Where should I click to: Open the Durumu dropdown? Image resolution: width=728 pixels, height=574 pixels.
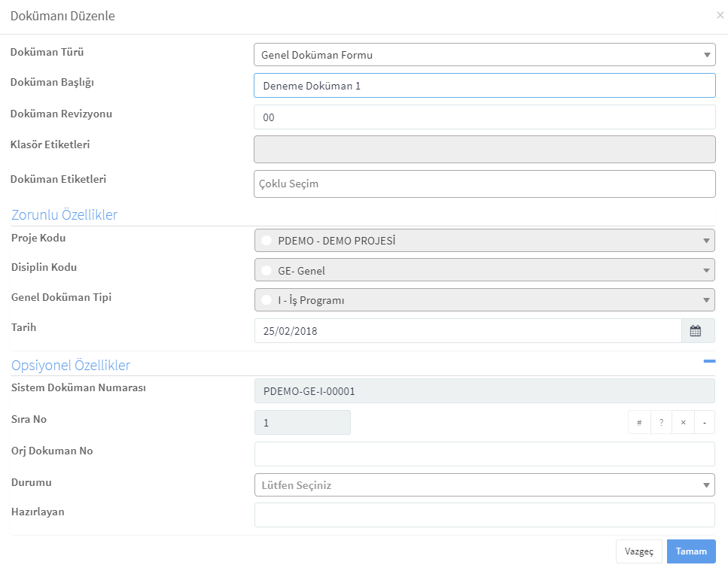tap(484, 485)
